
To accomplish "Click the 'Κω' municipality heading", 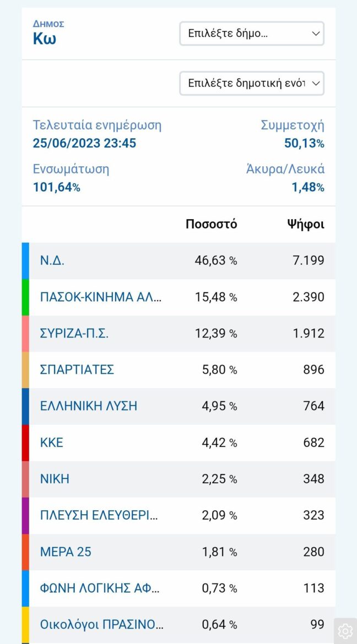I will tap(45, 39).
